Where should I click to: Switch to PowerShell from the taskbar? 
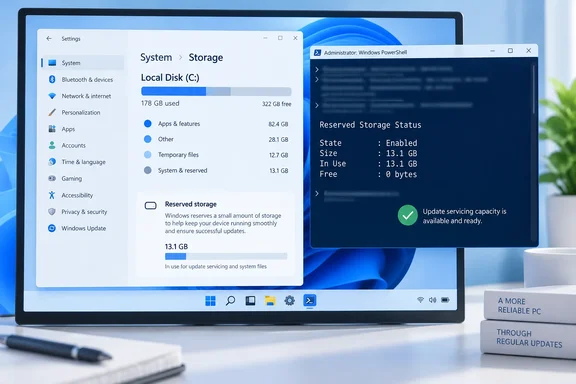coord(310,301)
